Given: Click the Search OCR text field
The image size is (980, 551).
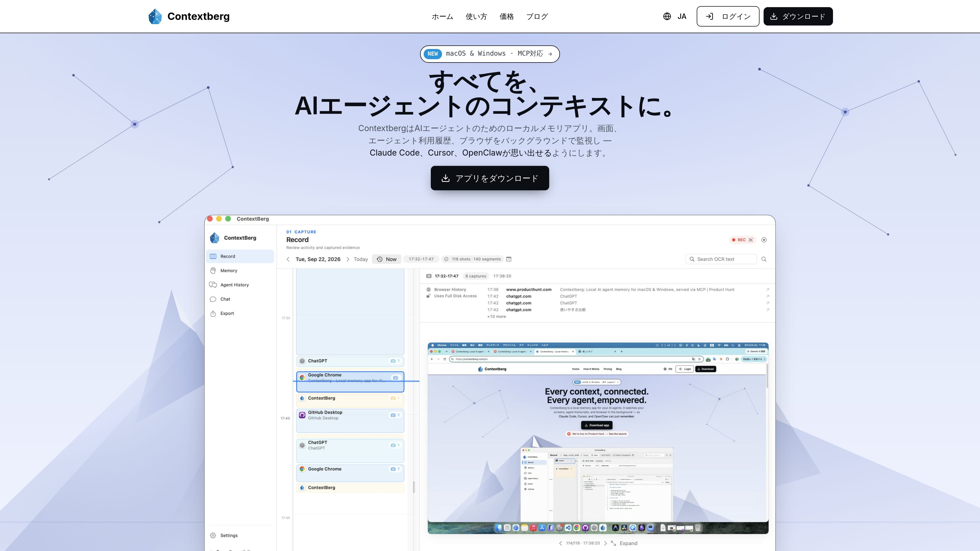Looking at the screenshot, I should tap(721, 259).
